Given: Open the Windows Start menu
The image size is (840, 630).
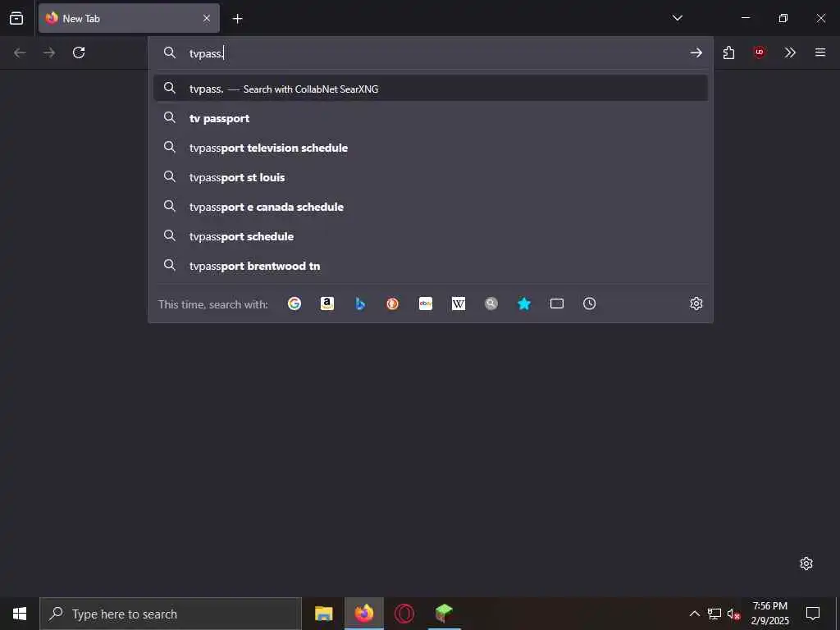Looking at the screenshot, I should (20, 614).
